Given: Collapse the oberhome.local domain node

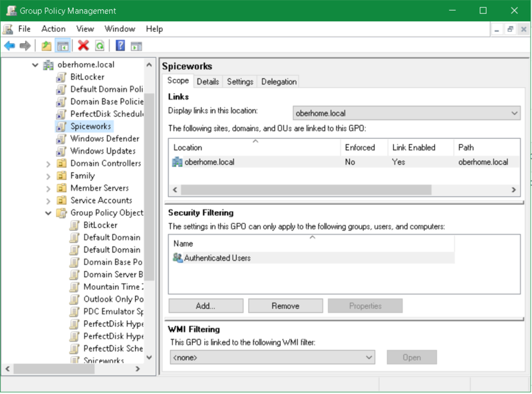Looking at the screenshot, I should point(35,65).
